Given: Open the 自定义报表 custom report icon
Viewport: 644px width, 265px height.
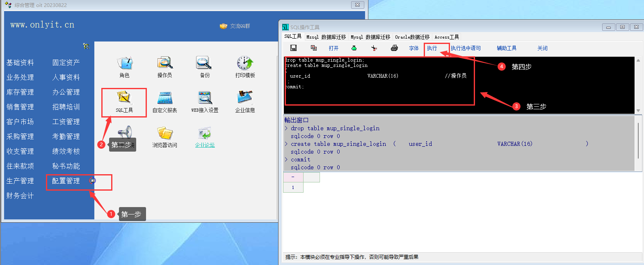Looking at the screenshot, I should pos(164,99).
